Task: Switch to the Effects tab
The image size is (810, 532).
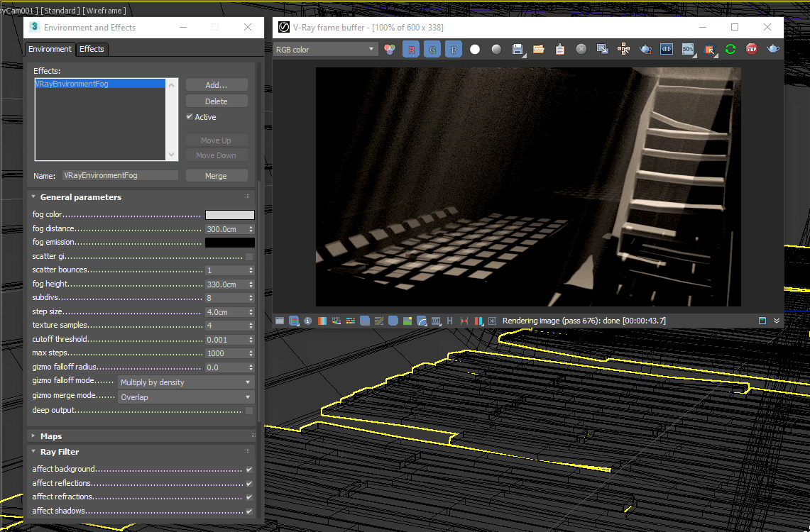Action: tap(92, 49)
